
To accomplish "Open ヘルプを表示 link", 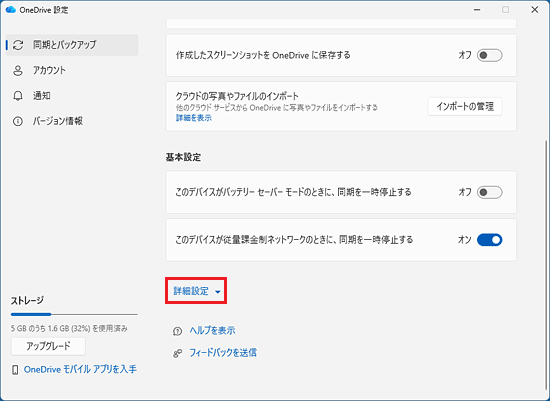I will (x=212, y=330).
